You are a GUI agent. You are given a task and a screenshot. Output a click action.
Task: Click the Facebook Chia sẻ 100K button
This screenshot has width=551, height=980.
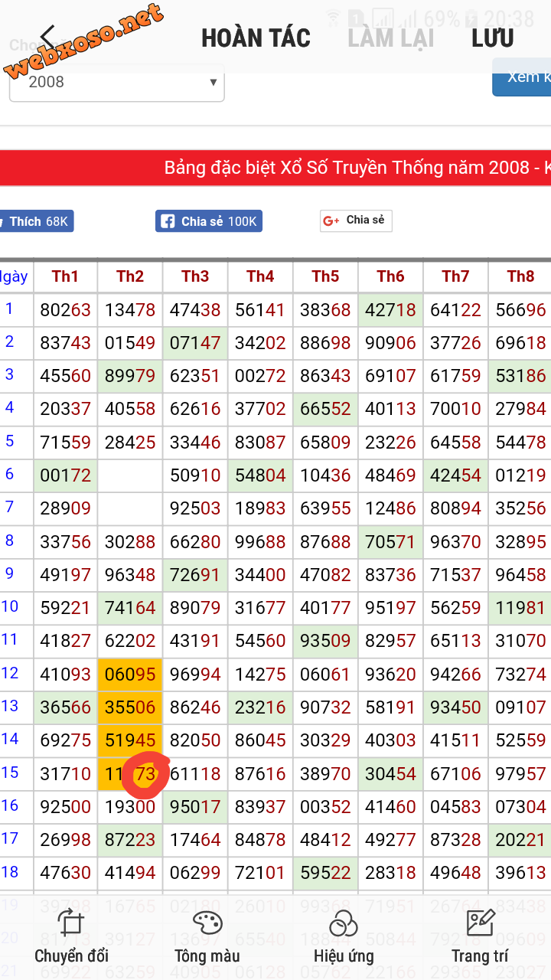[x=209, y=221]
